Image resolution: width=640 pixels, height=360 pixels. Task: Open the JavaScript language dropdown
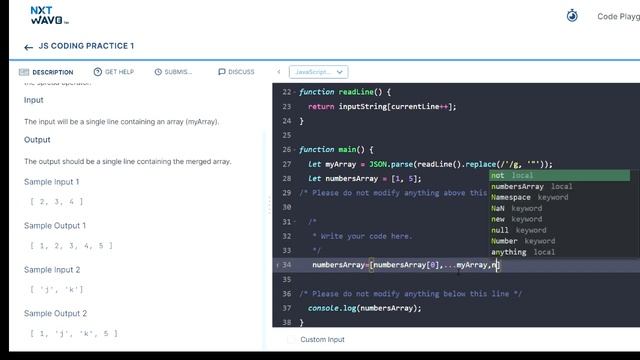318,72
